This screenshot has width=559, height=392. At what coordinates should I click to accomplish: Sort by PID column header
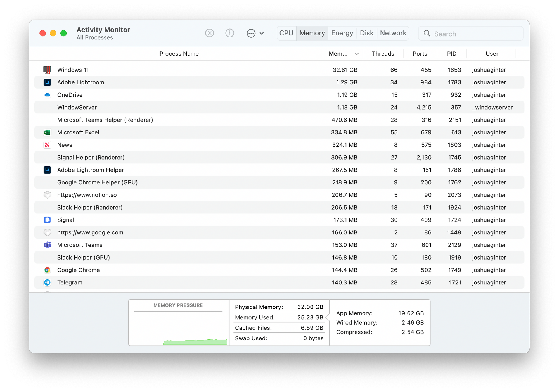click(x=452, y=54)
